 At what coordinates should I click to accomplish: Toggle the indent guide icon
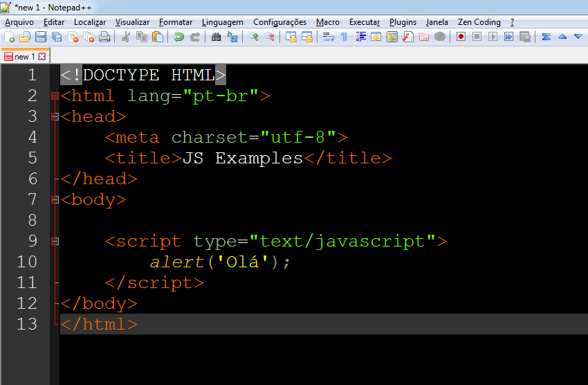point(360,37)
